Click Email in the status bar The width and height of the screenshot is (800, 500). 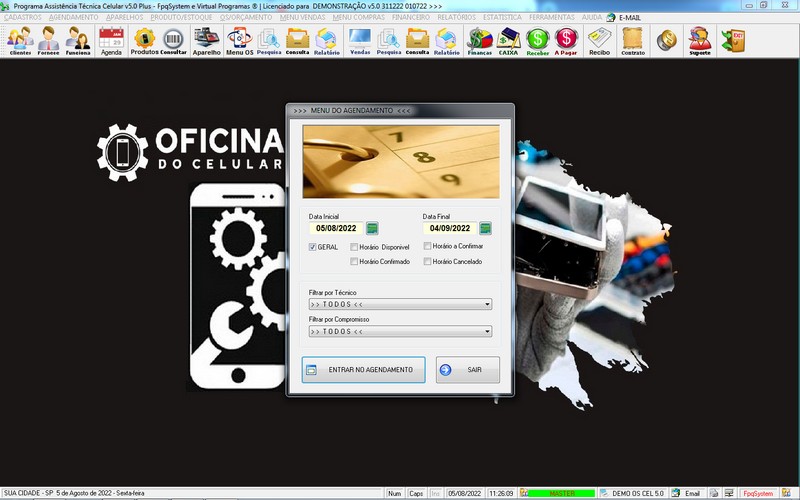click(692, 493)
